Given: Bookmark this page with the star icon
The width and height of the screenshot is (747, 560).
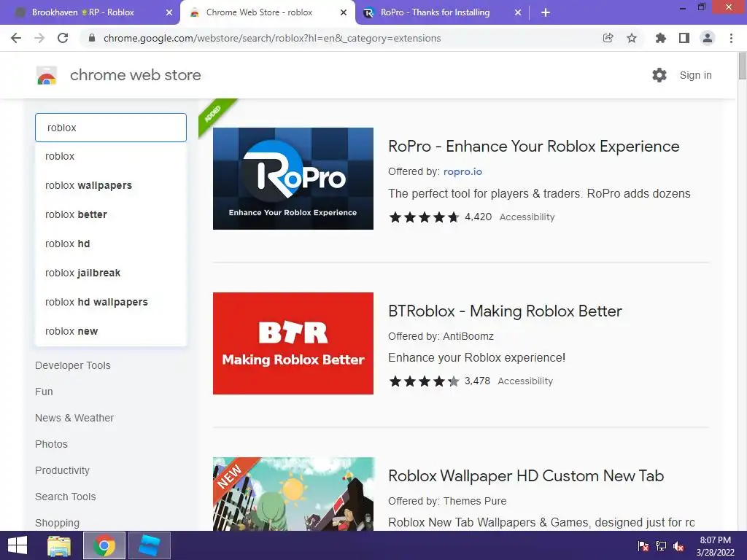Looking at the screenshot, I should 632,38.
